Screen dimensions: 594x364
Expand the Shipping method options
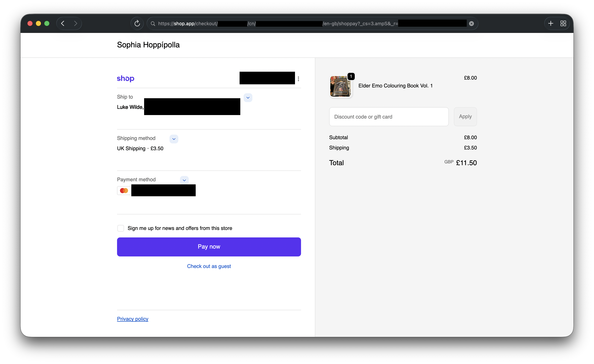(174, 139)
